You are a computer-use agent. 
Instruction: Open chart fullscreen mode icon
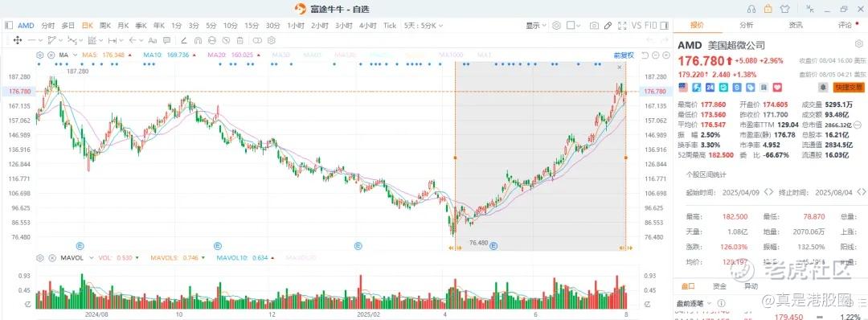[x=622, y=26]
